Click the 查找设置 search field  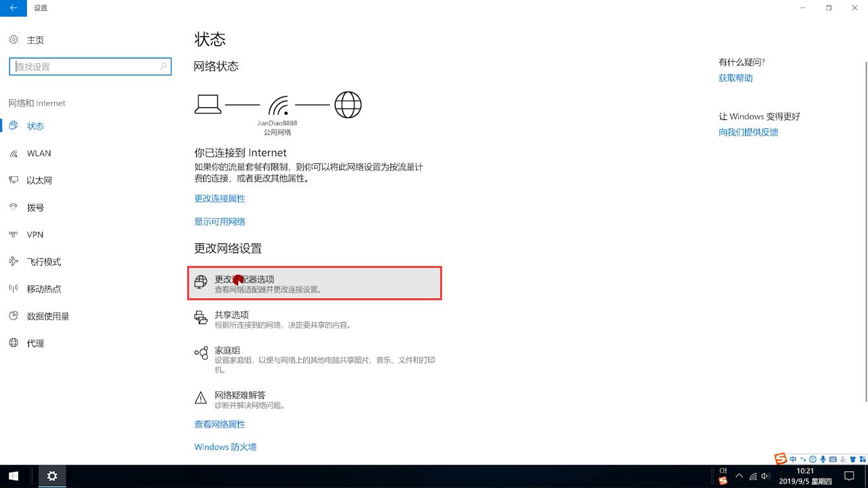(x=90, y=66)
